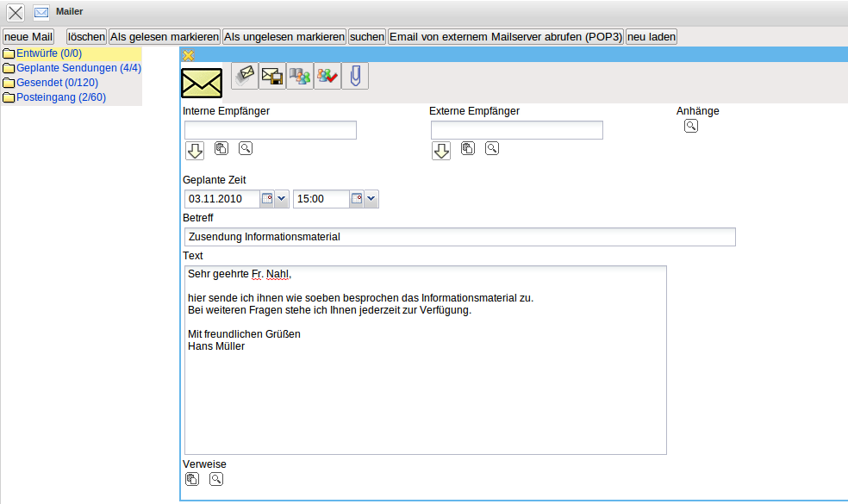Click the Betreff subject field

tap(459, 237)
